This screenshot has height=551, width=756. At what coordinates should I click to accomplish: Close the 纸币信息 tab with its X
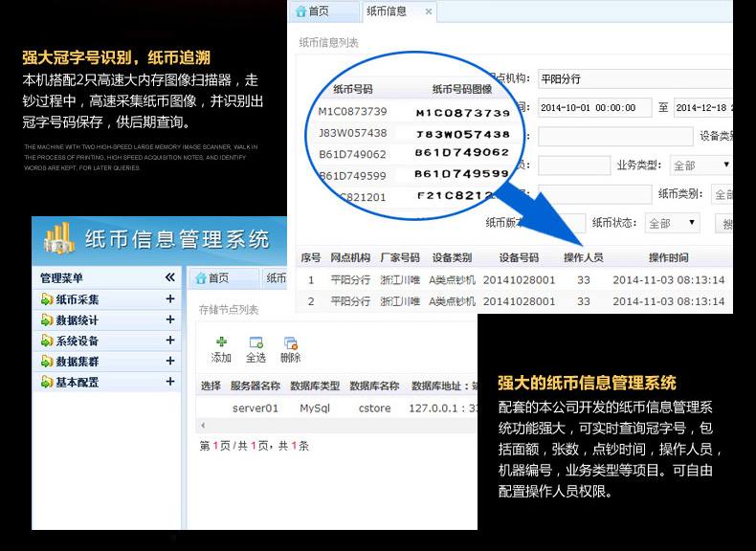pyautogui.click(x=428, y=12)
